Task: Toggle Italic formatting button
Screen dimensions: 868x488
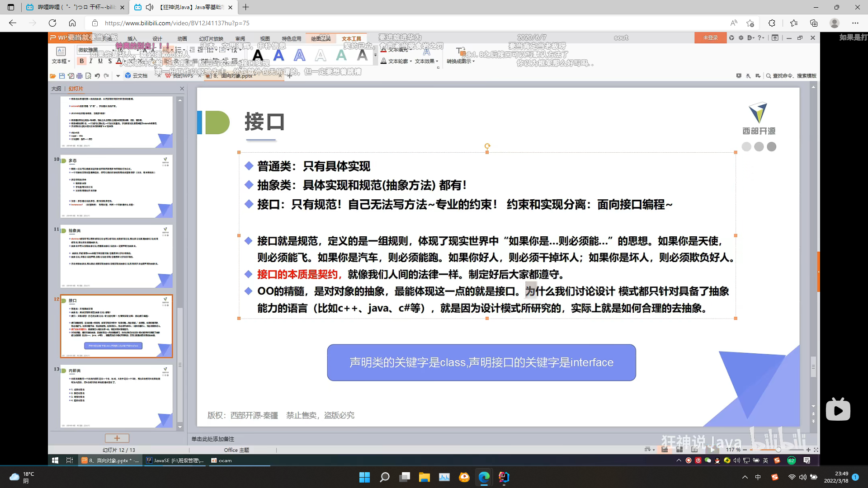Action: pos(91,61)
